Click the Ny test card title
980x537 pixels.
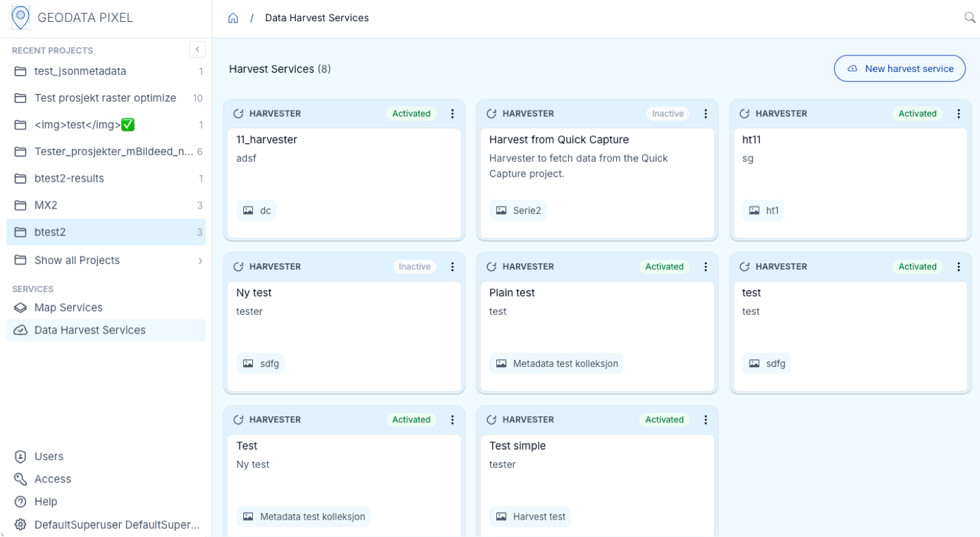tap(254, 293)
